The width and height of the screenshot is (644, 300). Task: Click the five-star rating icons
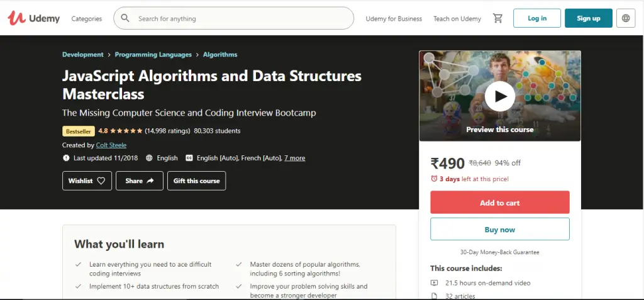(126, 131)
